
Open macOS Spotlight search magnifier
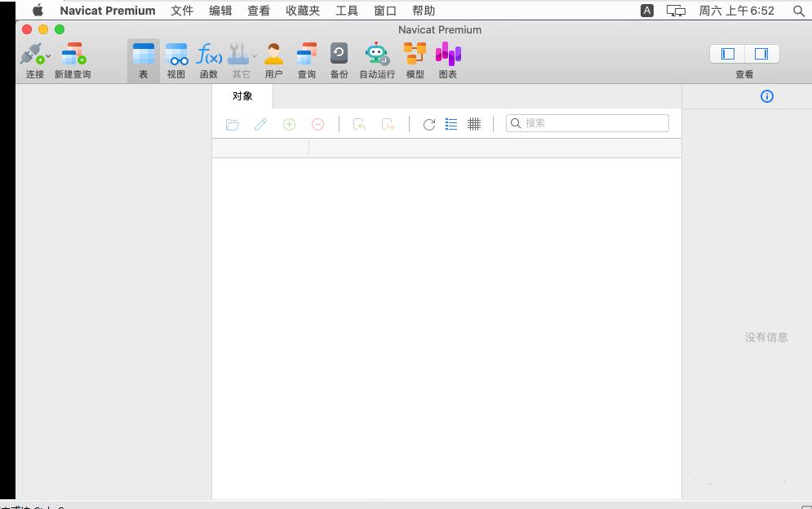tap(798, 11)
